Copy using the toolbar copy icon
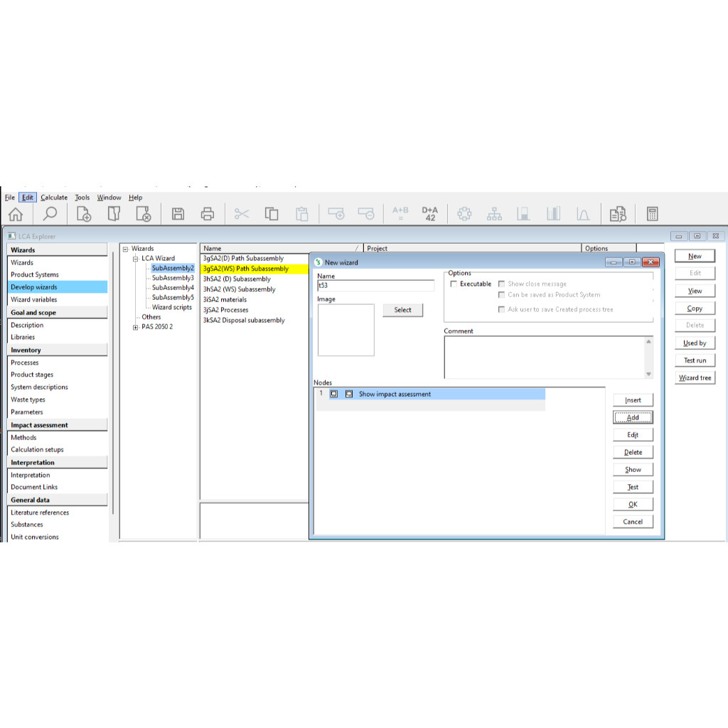728x728 pixels. pyautogui.click(x=272, y=214)
